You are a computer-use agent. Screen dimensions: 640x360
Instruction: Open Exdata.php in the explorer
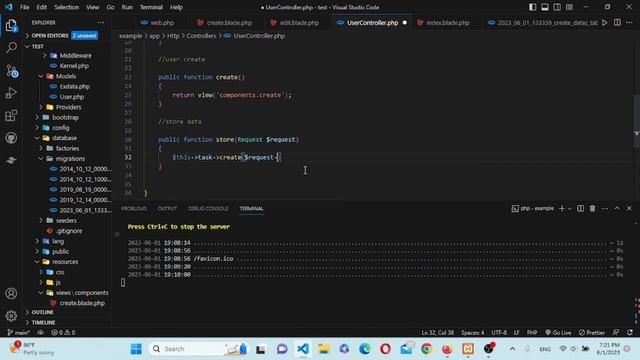coord(74,87)
